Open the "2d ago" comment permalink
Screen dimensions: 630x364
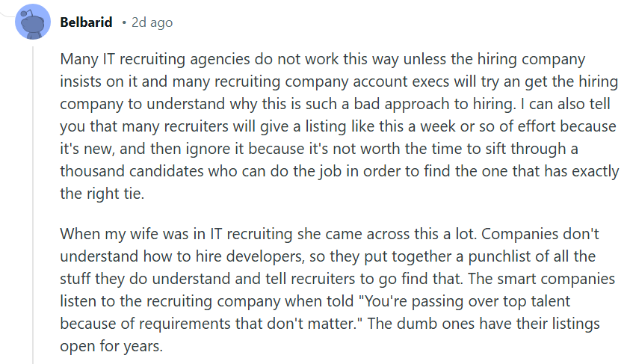pyautogui.click(x=152, y=22)
